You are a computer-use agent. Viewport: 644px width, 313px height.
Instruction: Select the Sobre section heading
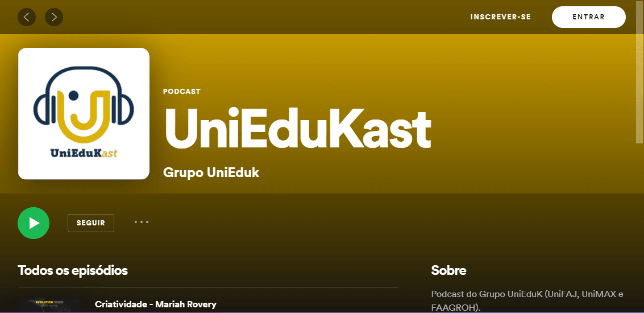448,270
